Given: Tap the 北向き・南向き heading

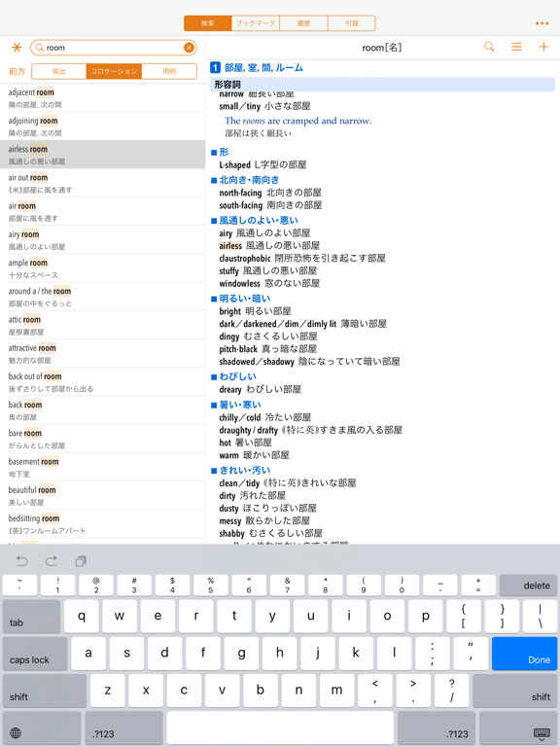Looking at the screenshot, I should [249, 180].
